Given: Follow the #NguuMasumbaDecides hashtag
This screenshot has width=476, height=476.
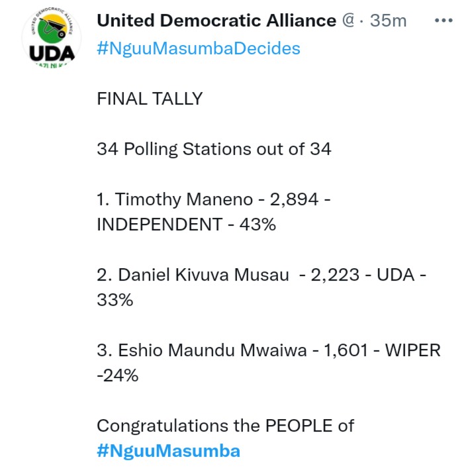Looking at the screenshot, I should [x=199, y=48].
